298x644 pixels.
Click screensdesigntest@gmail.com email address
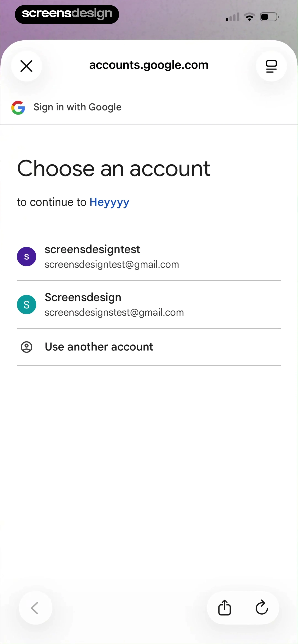112,264
